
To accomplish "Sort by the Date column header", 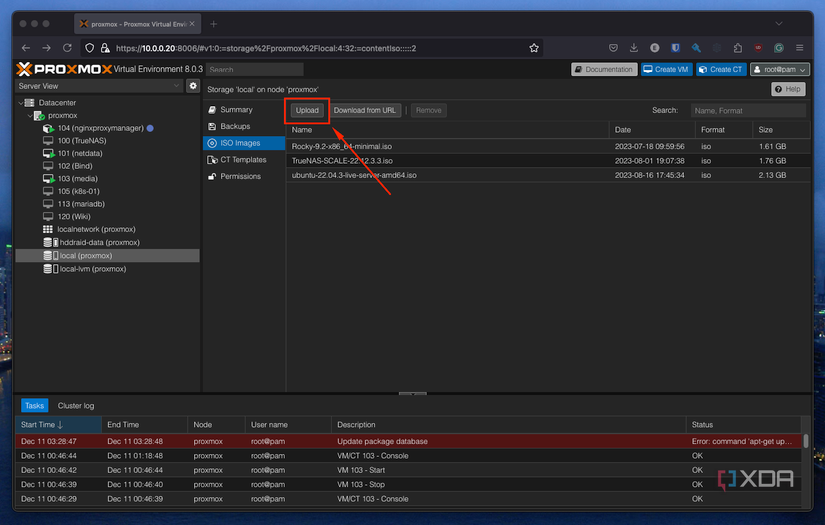I will 652,129.
